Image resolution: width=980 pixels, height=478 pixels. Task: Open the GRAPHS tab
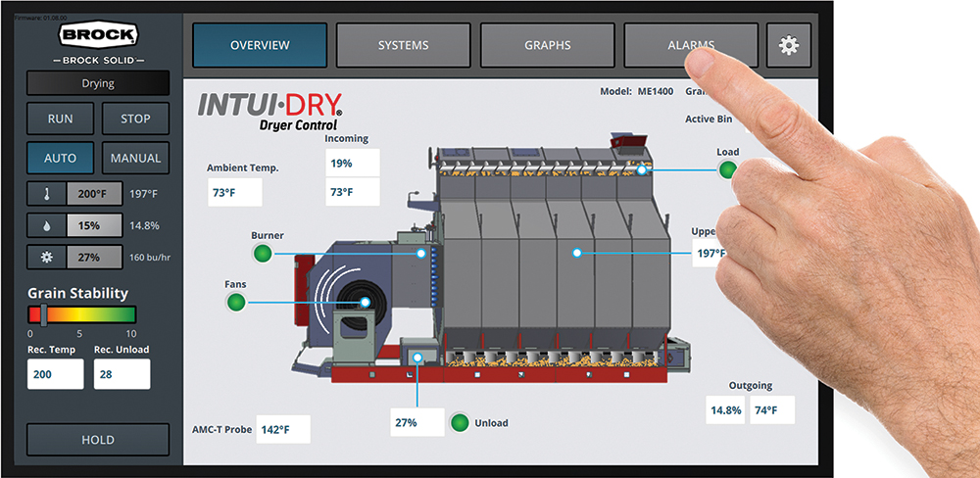tap(547, 45)
